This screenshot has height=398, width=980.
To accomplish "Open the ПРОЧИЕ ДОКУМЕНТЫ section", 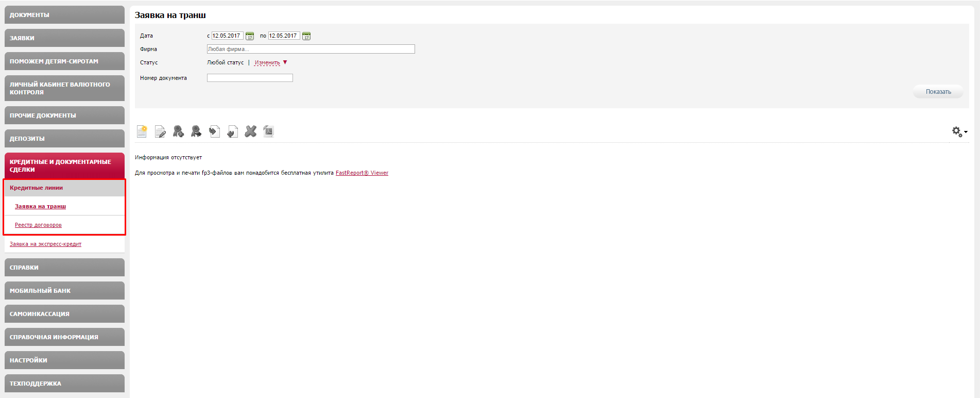I will [64, 115].
